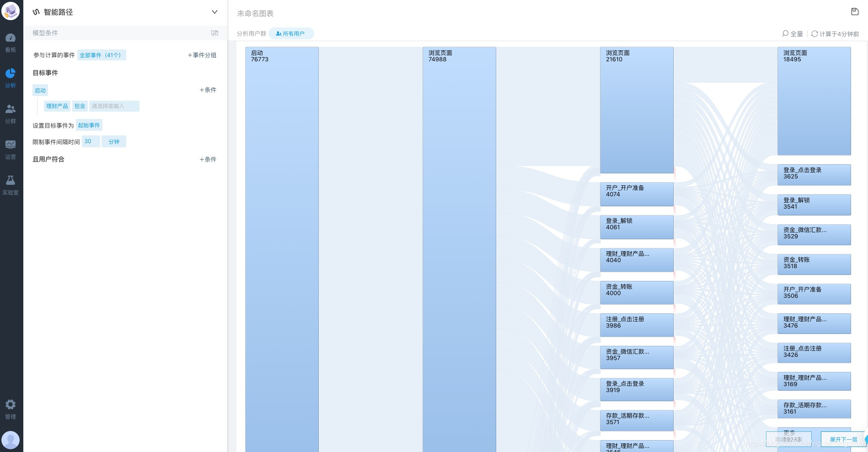Add condition next to 且用户符合
The image size is (868, 452).
tap(208, 159)
